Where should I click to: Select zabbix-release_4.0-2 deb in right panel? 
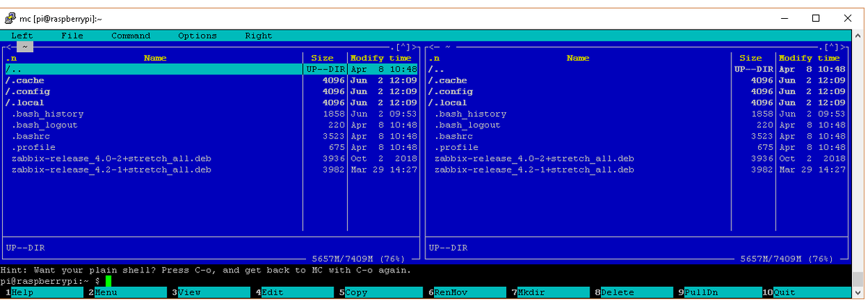click(x=637, y=159)
